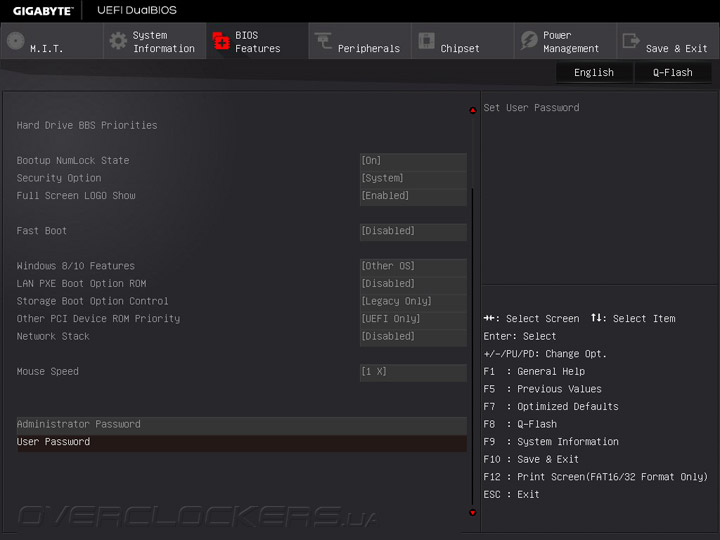
Task: Select the BIOS Features tab
Action: [257, 41]
